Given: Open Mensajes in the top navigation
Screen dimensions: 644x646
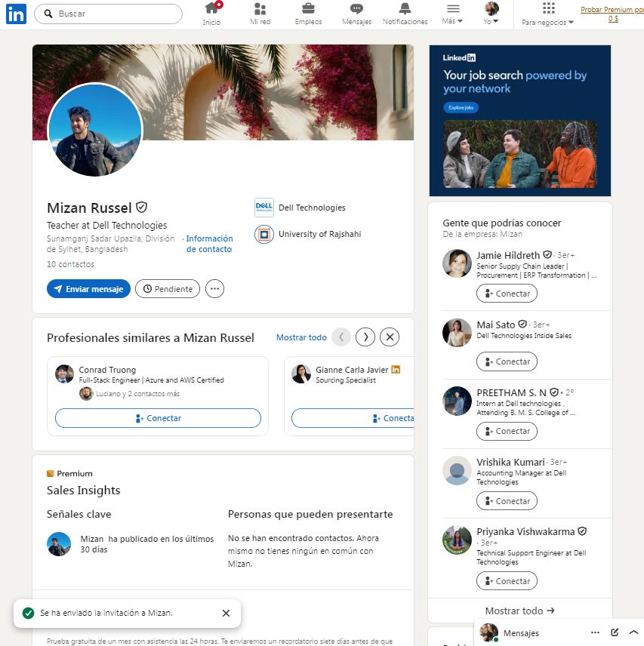Looking at the screenshot, I should point(357,14).
